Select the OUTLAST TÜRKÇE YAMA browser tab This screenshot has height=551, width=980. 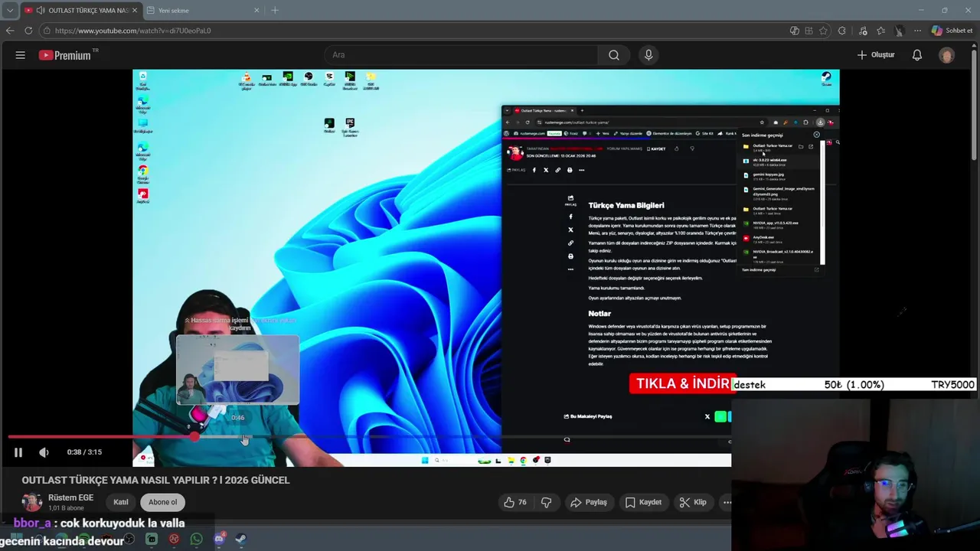point(81,10)
